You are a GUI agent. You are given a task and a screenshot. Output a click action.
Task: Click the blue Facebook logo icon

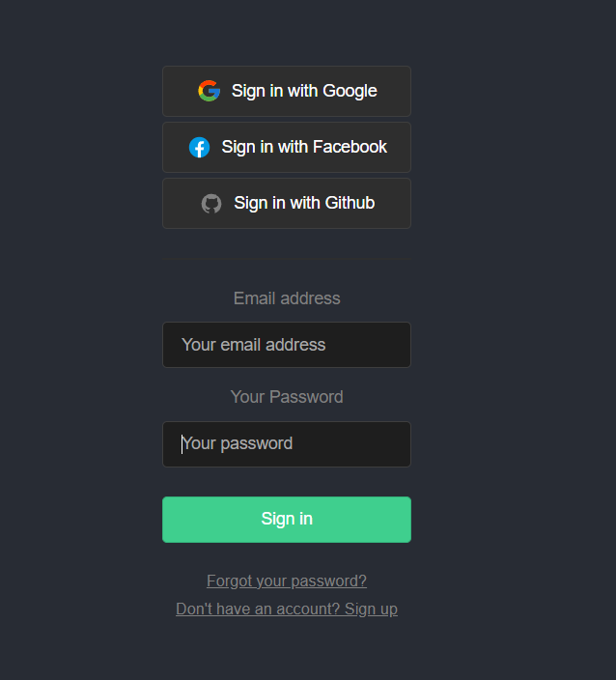200,148
